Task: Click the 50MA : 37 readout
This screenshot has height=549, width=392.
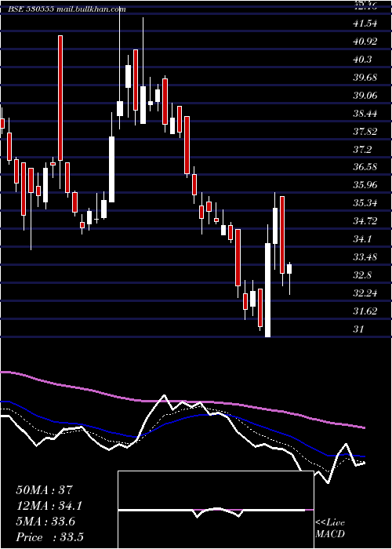Action: pyautogui.click(x=44, y=490)
